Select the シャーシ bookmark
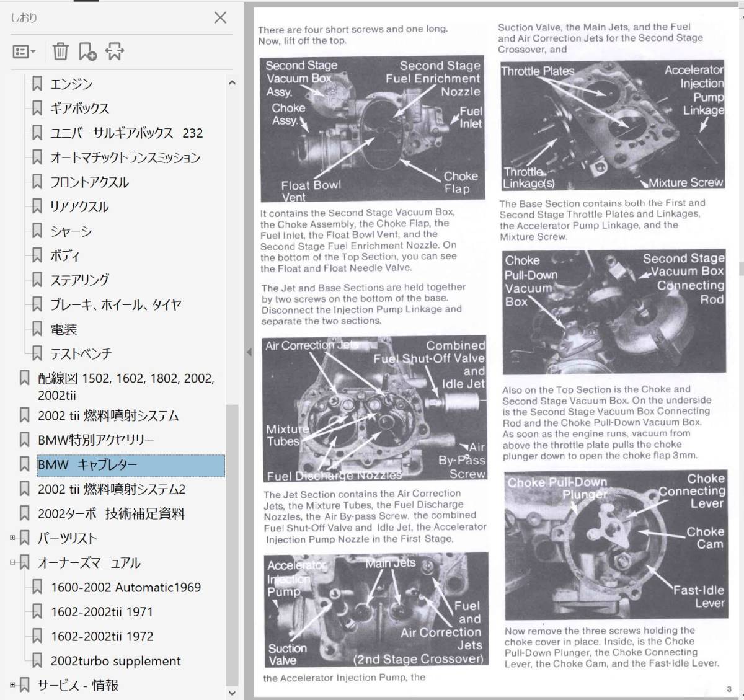The height and width of the screenshot is (700, 744). [71, 231]
